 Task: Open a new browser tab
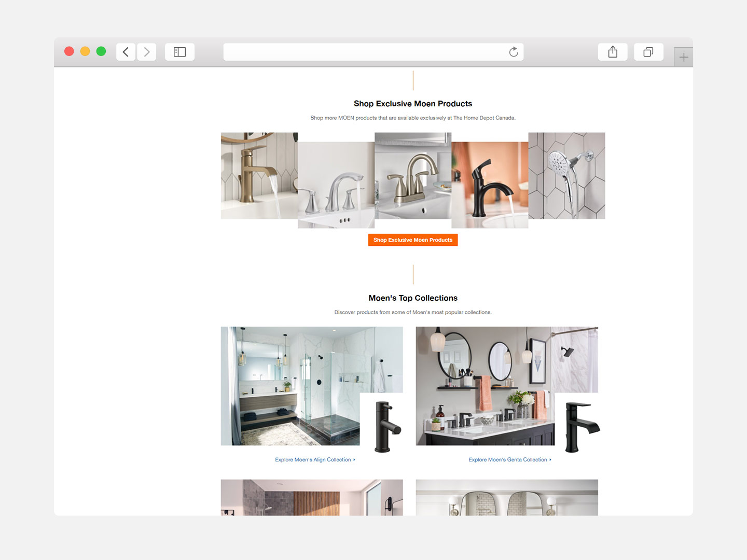683,57
